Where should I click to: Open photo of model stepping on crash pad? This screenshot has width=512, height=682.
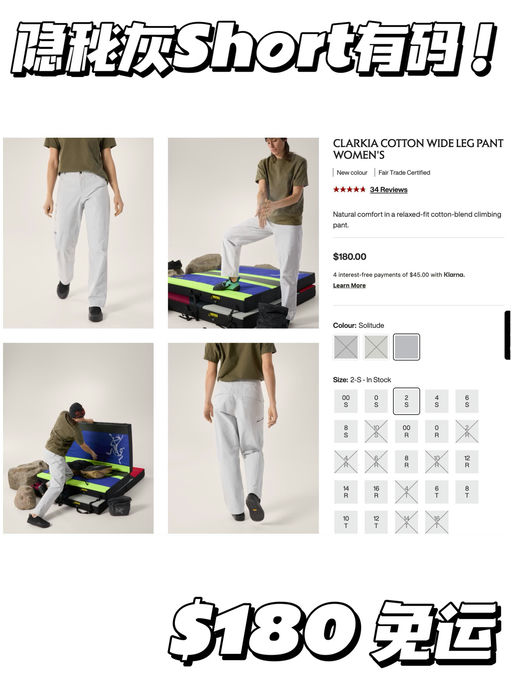(x=243, y=233)
